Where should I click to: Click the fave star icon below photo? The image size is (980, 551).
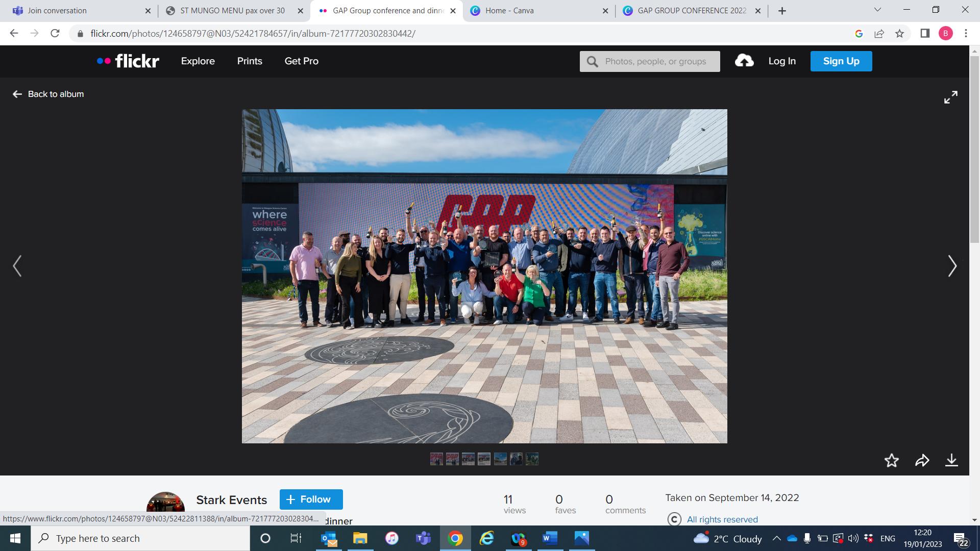pos(891,461)
